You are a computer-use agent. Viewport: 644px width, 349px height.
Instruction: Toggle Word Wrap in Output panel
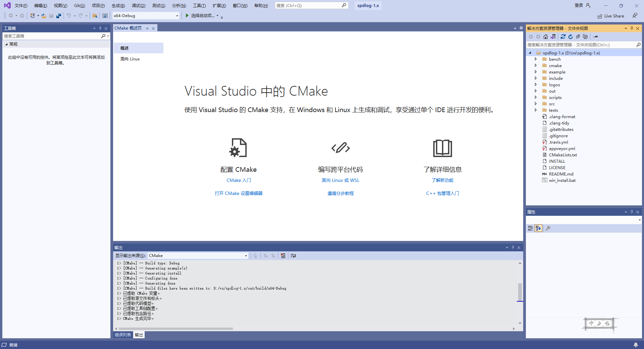pos(293,256)
